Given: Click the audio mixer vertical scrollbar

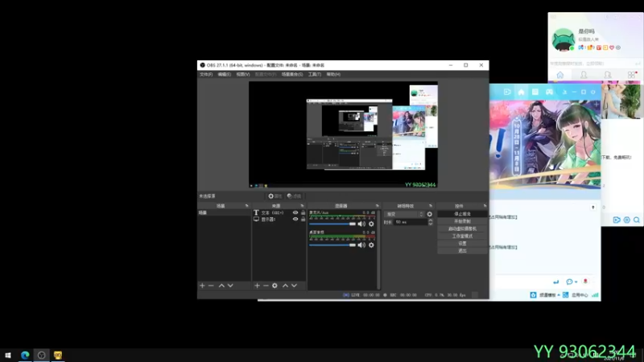Looking at the screenshot, I should (x=378, y=249).
